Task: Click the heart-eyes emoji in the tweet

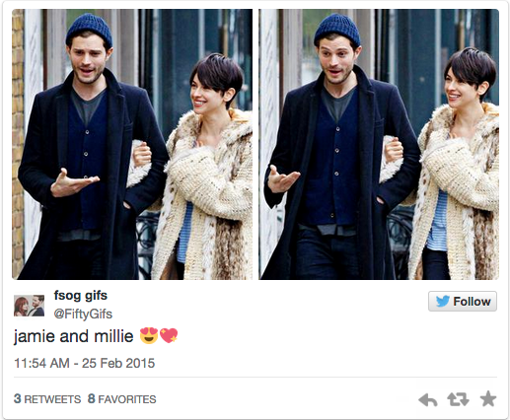Action: tap(149, 335)
